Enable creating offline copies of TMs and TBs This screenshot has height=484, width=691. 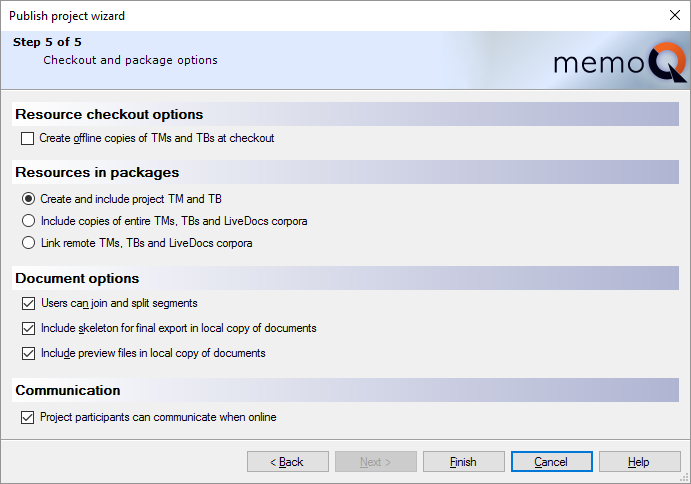click(28, 138)
